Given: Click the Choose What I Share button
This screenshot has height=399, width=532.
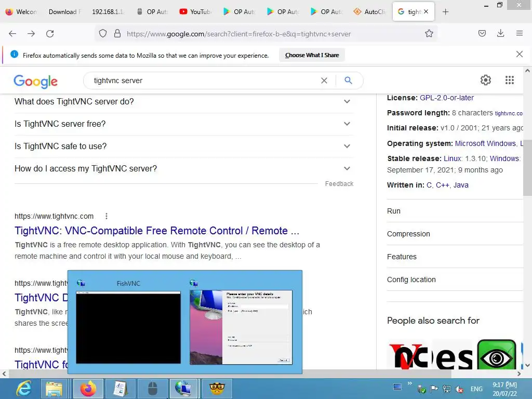Looking at the screenshot, I should click(x=312, y=55).
